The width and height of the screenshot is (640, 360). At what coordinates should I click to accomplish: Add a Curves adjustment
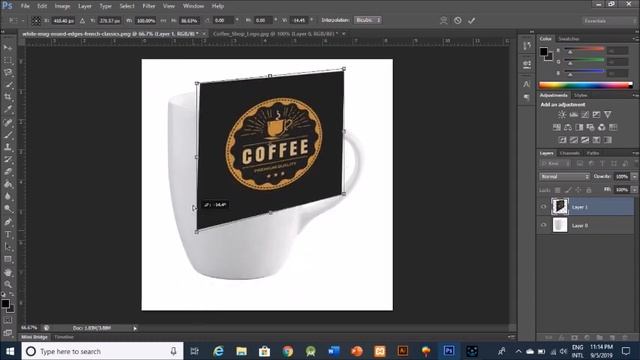pyautogui.click(x=585, y=115)
